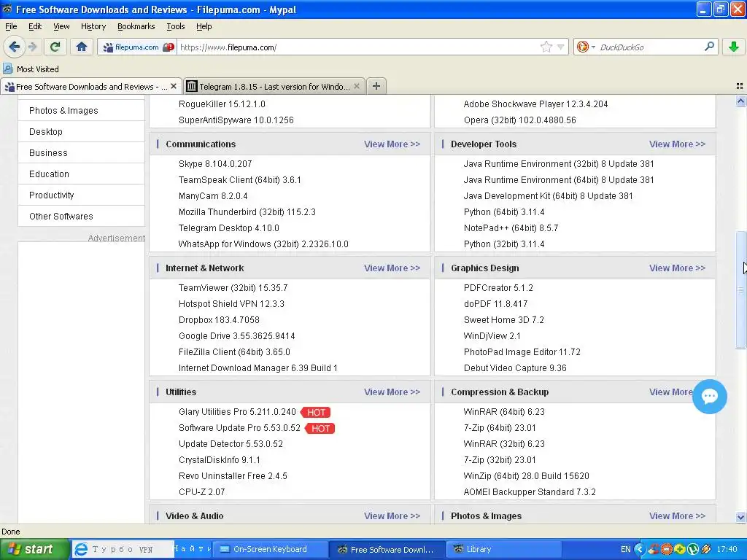This screenshot has height=560, width=747.
Task: Open TeamViewer (32bit) 15.35.7 link
Action: pos(233,287)
